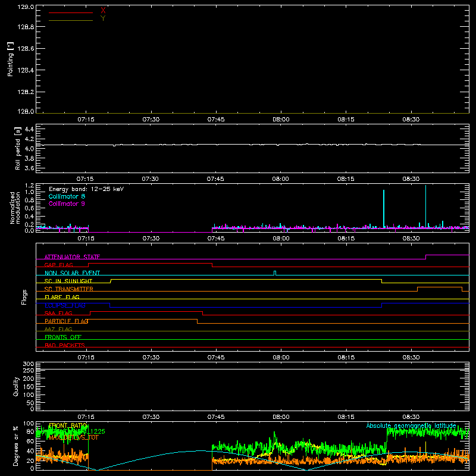The image size is (476, 476).
Task: Click the Energy band: 12-25 keV label
Action: [86, 189]
